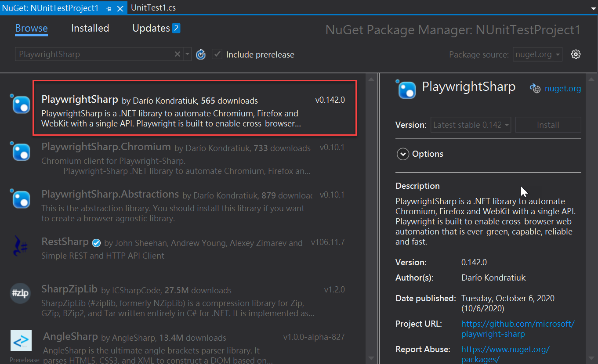598x364 pixels.
Task: Click the author name Darío Kondratiuk in details
Action: (x=493, y=278)
